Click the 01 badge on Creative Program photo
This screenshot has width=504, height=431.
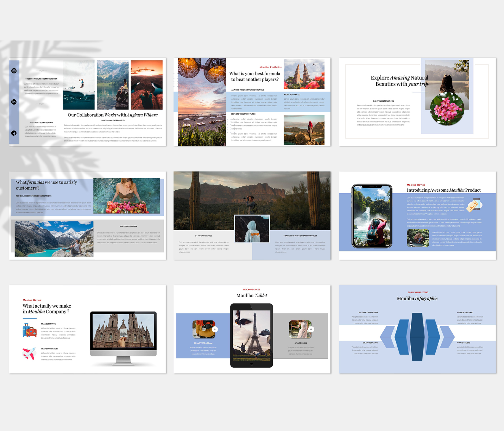(x=215, y=329)
